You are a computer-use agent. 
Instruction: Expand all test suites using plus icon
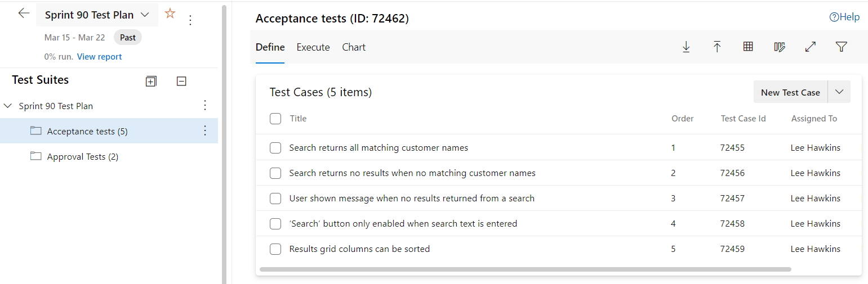[150, 82]
